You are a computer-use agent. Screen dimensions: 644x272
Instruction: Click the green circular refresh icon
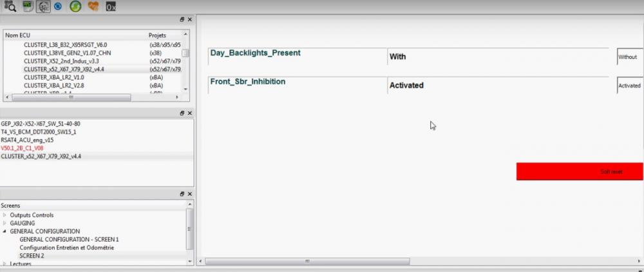pyautogui.click(x=75, y=6)
